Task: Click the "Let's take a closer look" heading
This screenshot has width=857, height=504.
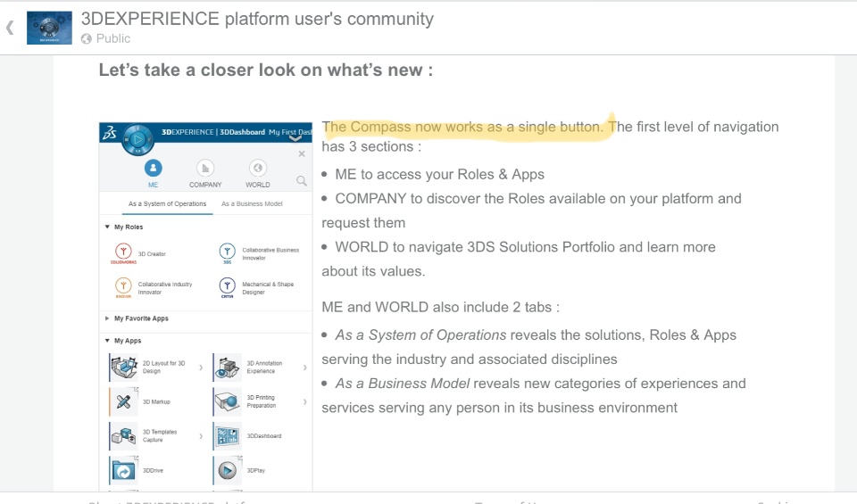Action: point(266,70)
